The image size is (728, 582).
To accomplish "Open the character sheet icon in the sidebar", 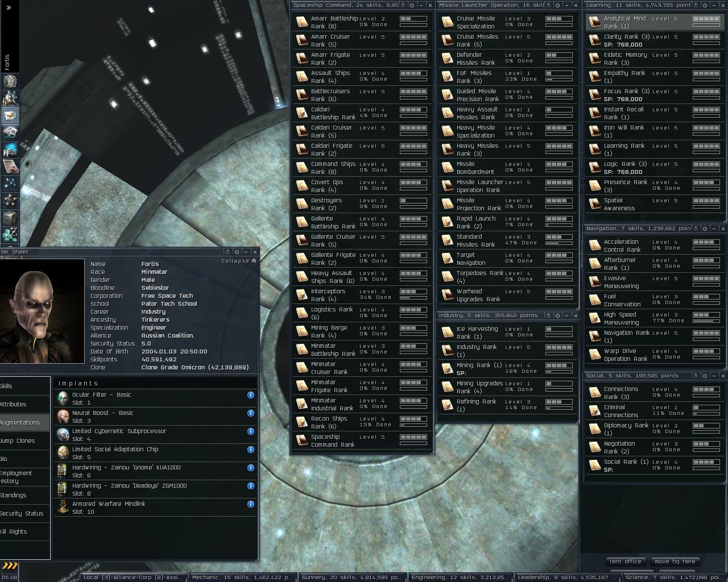I will pos(10,82).
